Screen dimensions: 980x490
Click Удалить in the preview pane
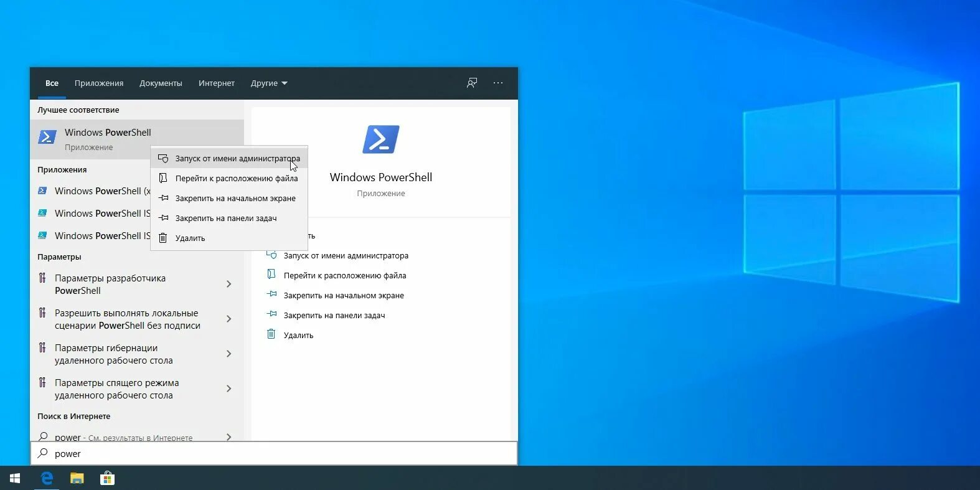point(298,335)
